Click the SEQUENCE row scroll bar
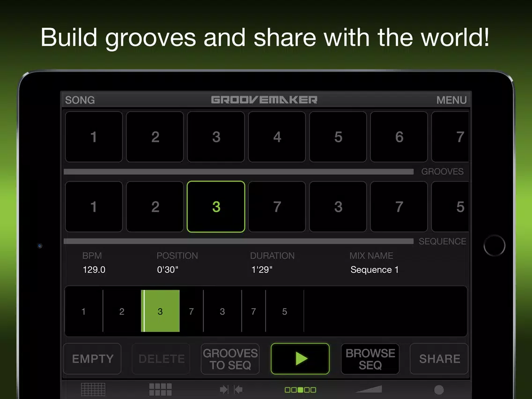 pyautogui.click(x=238, y=241)
